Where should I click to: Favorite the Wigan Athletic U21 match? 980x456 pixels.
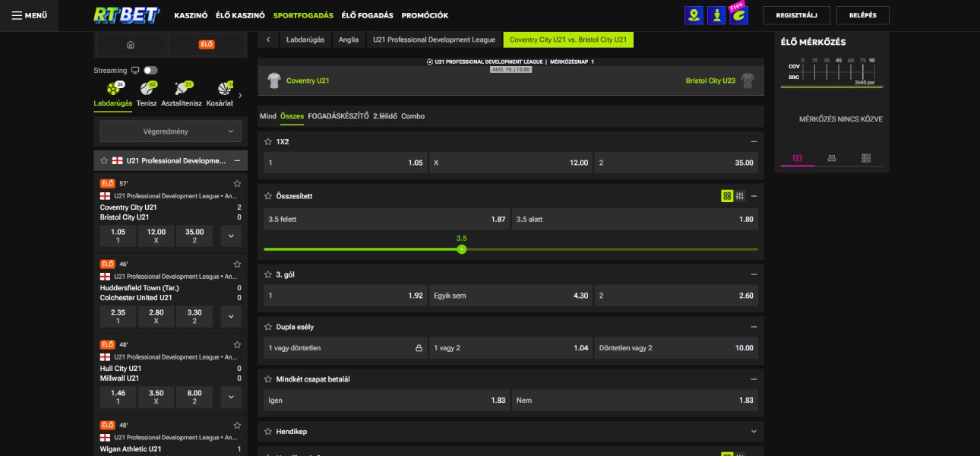(237, 425)
